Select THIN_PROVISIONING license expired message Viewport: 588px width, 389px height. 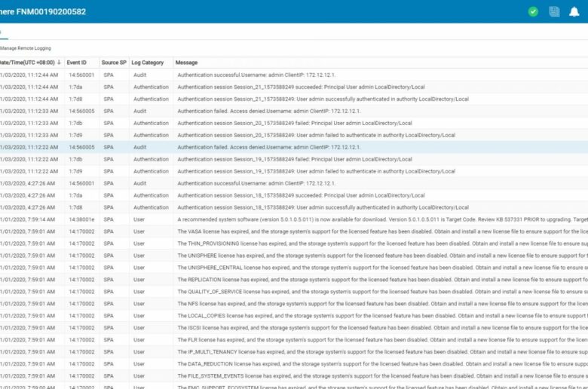tap(382, 244)
